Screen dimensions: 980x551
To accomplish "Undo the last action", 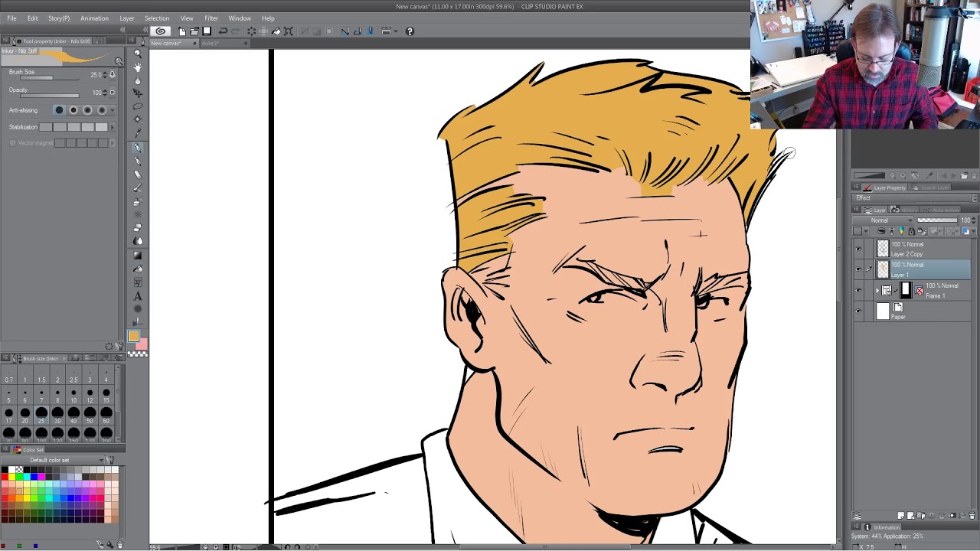I will pyautogui.click(x=223, y=31).
